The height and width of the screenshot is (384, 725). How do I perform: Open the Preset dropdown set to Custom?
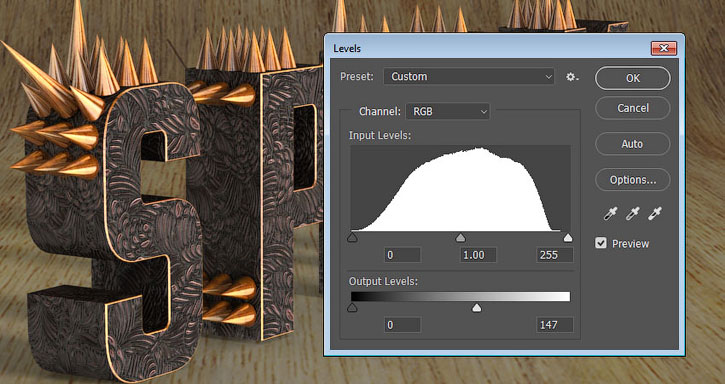(469, 77)
